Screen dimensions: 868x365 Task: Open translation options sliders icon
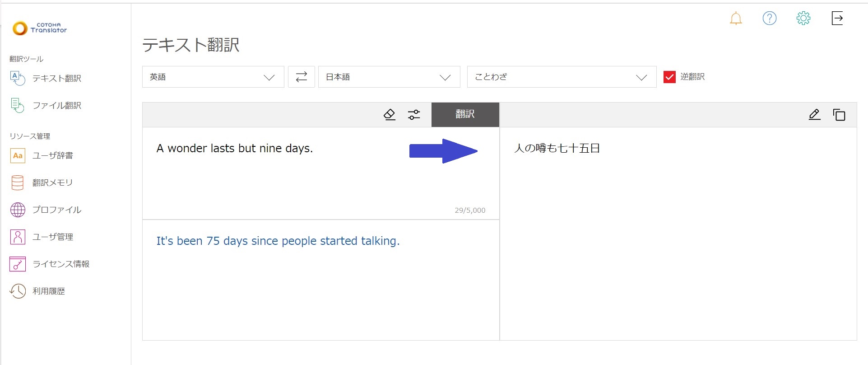pos(413,115)
